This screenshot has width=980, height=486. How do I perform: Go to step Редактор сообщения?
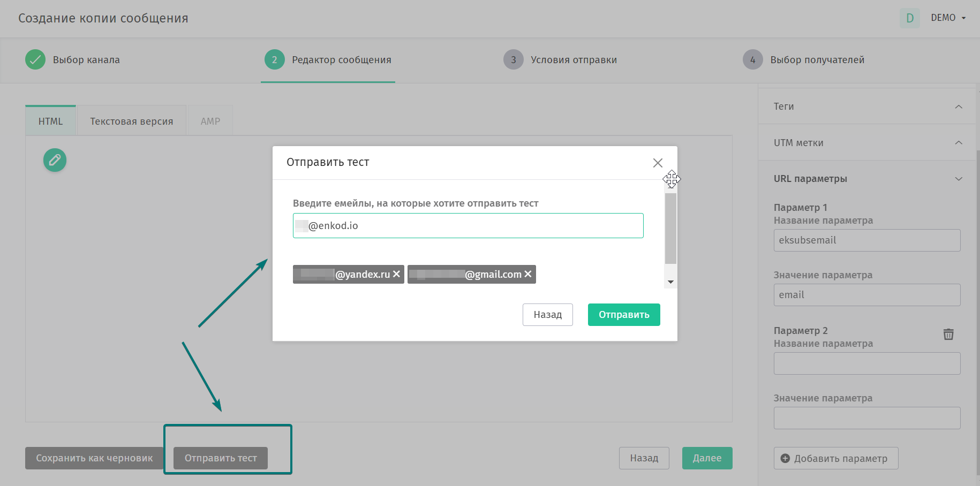(328, 60)
